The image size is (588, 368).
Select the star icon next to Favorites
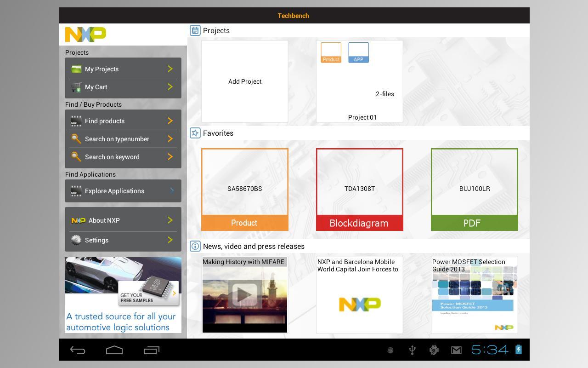point(195,133)
